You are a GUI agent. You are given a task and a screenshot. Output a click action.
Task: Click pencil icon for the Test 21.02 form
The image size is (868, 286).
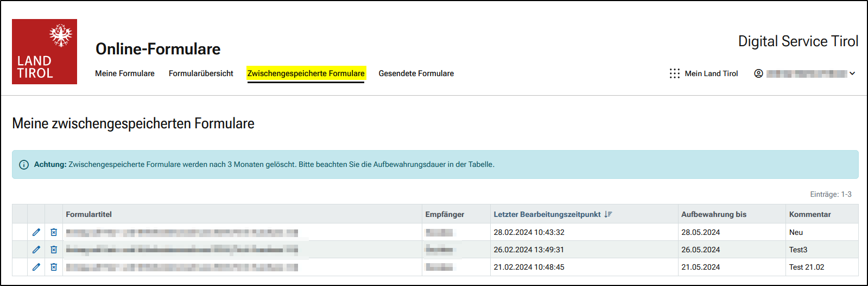(36, 267)
